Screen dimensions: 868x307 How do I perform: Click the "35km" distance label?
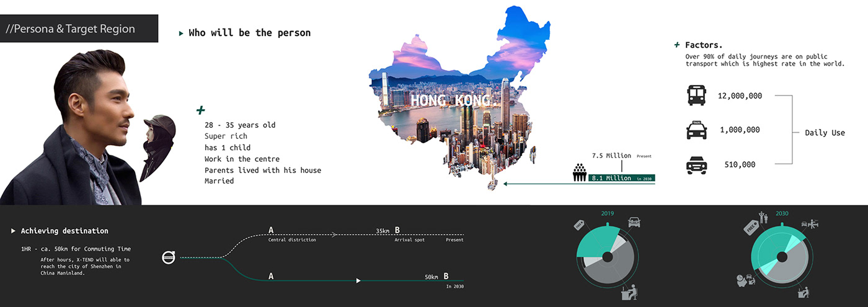(383, 231)
